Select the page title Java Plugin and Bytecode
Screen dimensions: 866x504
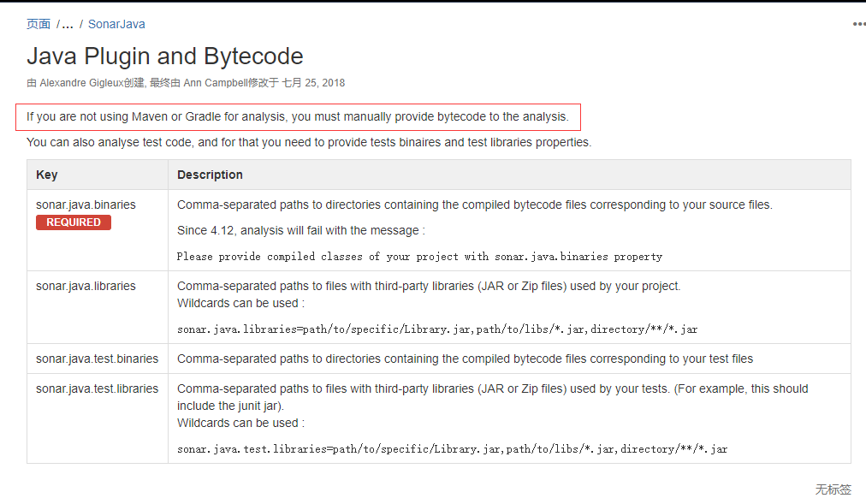tap(165, 56)
